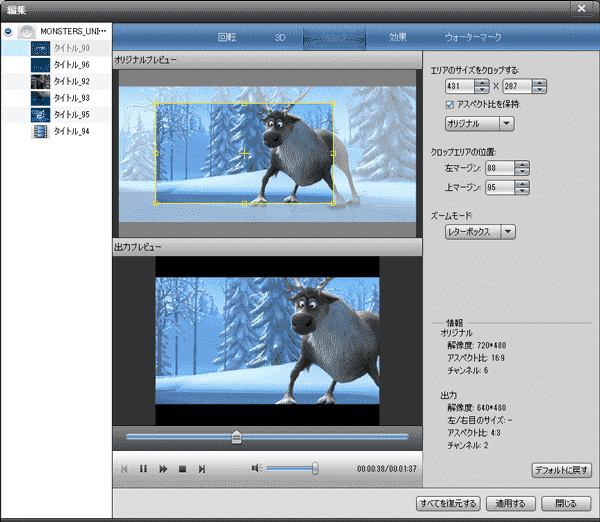Click the 上マージン field showing 95
The width and height of the screenshot is (600, 522).
500,188
